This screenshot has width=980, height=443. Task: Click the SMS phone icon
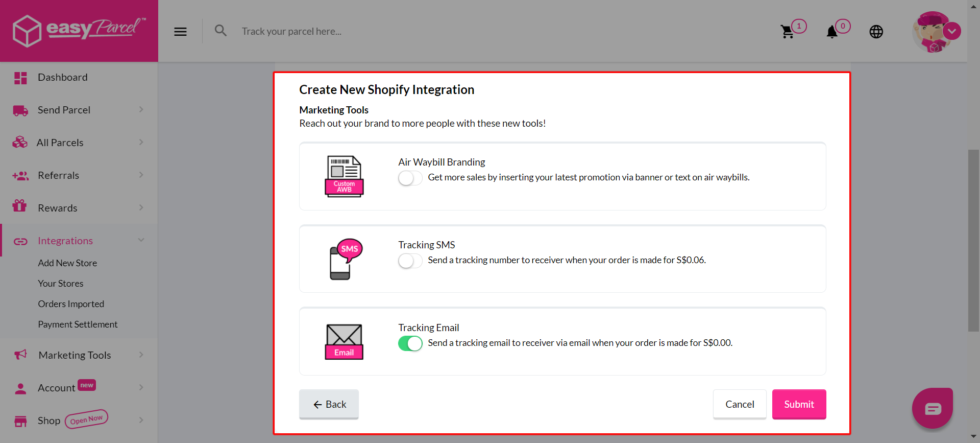click(x=346, y=259)
